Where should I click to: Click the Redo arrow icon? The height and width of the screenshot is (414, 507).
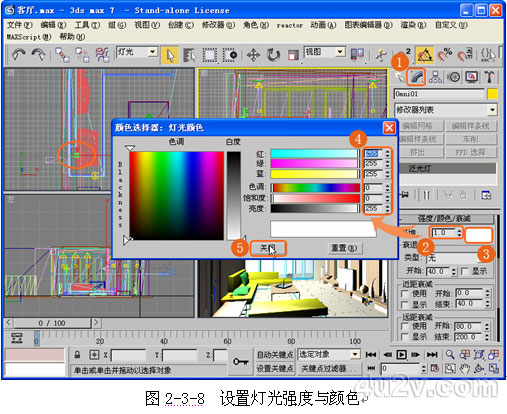(38, 54)
